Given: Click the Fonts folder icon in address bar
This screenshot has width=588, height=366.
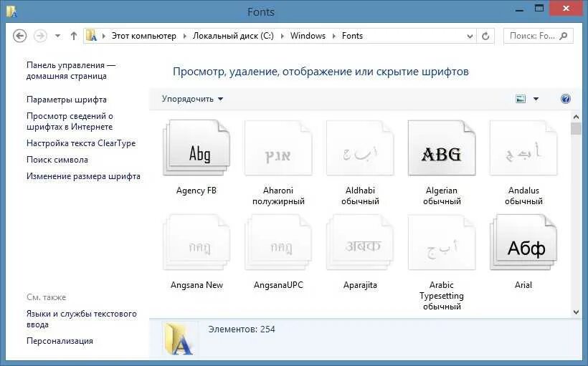Looking at the screenshot, I should point(91,36).
